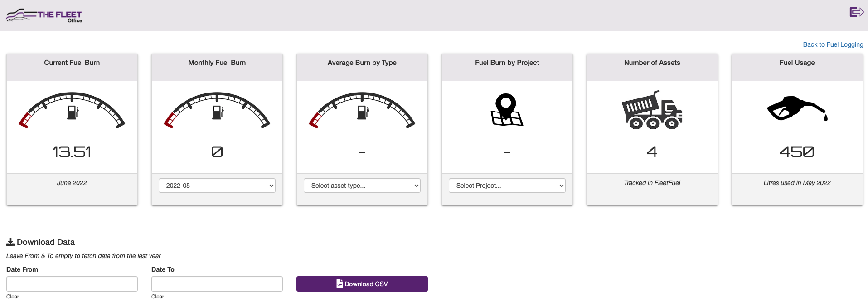Image resolution: width=868 pixels, height=308 pixels.
Task: Focus the Date To input field
Action: [217, 284]
